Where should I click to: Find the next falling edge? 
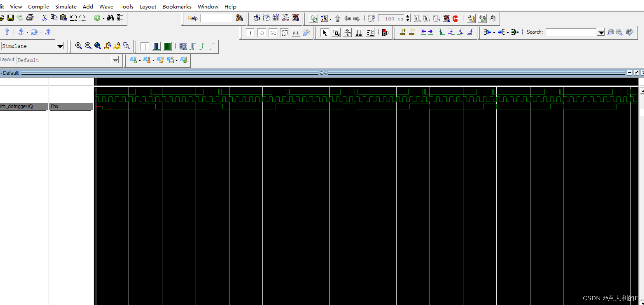(451, 32)
